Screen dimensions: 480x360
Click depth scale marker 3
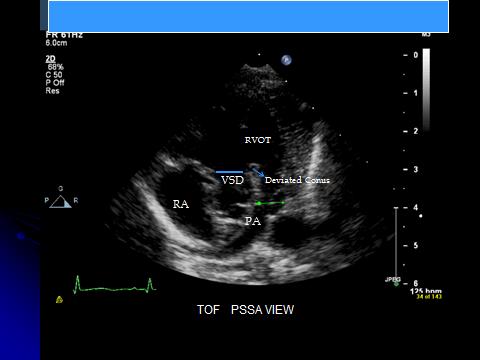click(416, 169)
